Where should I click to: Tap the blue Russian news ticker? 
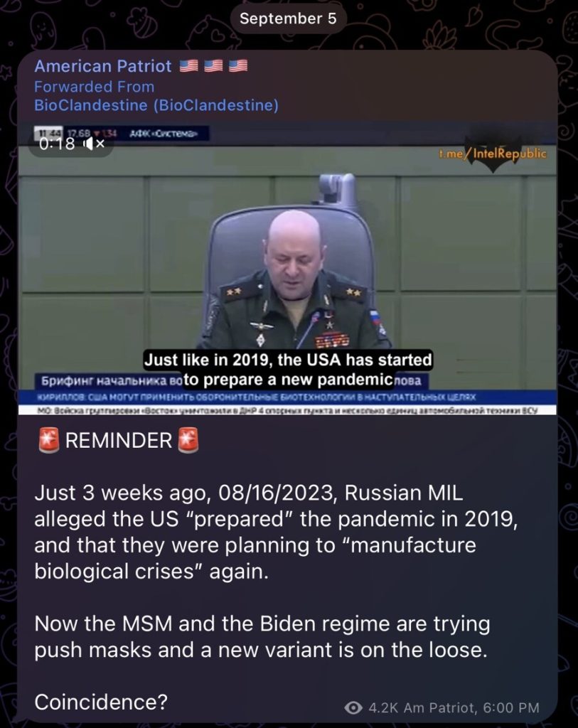click(287, 397)
